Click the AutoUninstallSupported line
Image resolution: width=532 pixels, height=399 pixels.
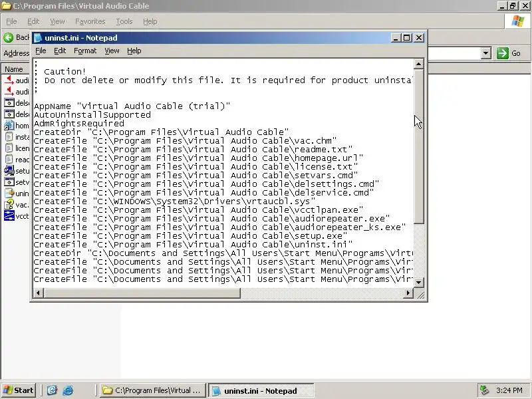92,115
